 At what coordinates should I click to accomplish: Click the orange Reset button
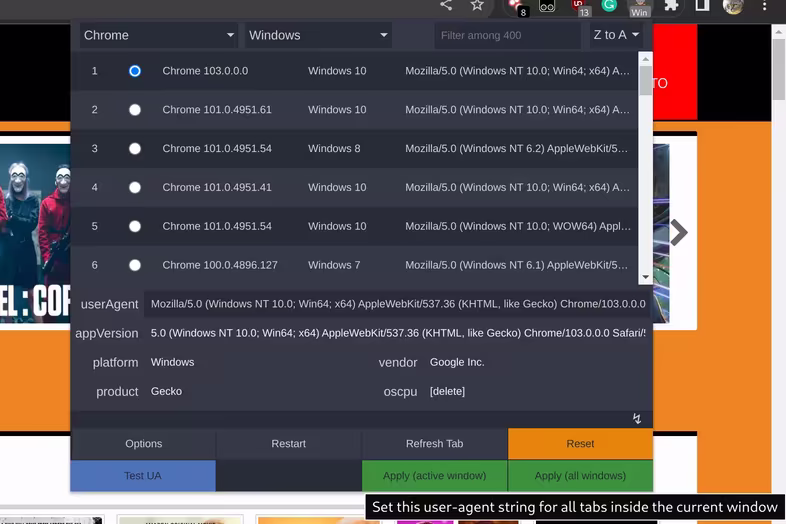[x=580, y=444]
